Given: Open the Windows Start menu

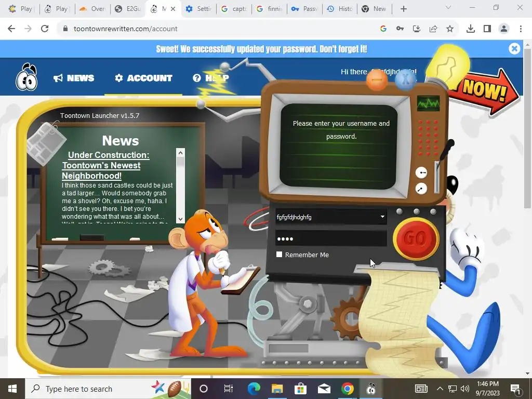Looking at the screenshot, I should tap(12, 389).
